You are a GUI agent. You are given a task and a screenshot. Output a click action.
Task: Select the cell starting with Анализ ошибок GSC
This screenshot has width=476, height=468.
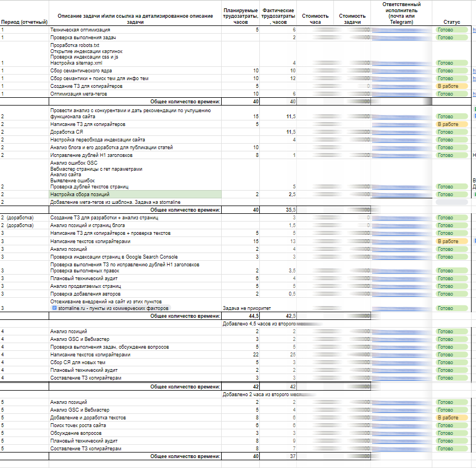click(135, 175)
